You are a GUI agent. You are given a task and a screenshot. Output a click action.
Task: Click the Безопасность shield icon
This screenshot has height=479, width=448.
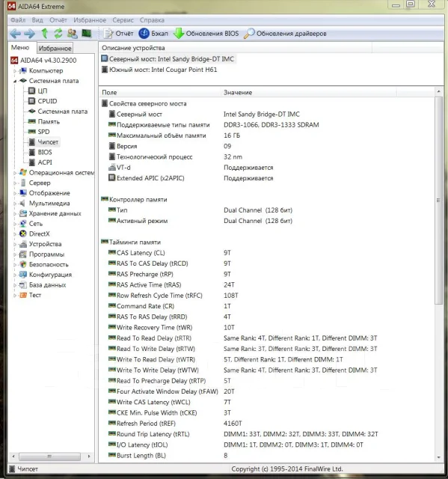[x=23, y=264]
